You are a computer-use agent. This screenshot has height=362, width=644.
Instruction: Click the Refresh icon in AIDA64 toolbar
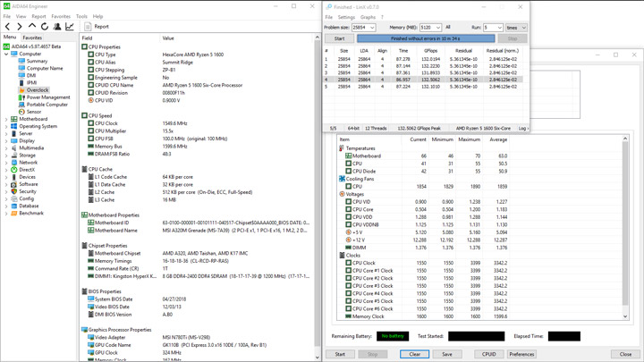coord(45,27)
